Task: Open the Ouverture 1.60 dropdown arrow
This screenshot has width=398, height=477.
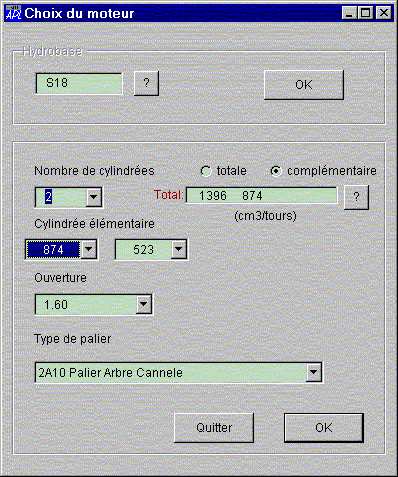Action: click(144, 304)
